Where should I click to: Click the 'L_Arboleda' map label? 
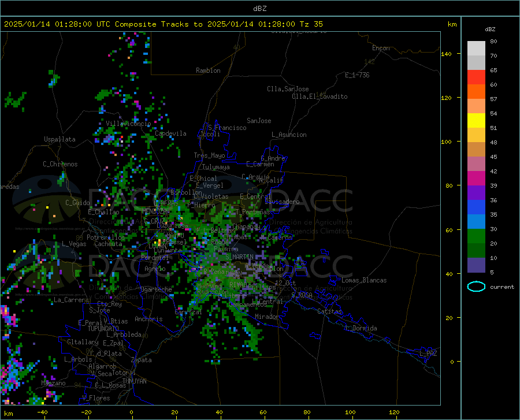click(124, 334)
